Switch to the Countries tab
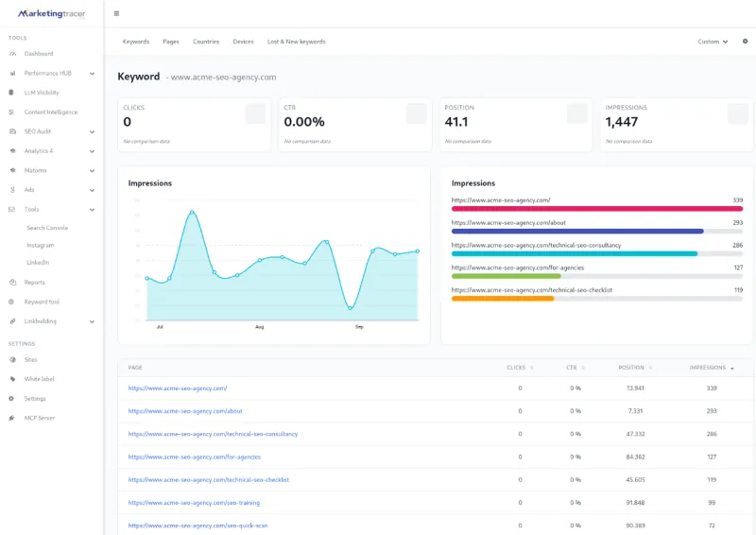 pos(206,42)
